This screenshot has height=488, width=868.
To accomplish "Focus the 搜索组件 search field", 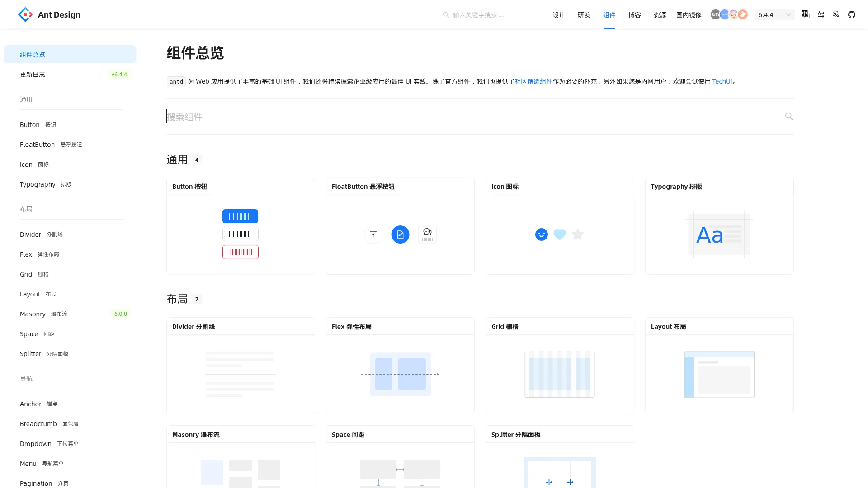I will tap(475, 117).
